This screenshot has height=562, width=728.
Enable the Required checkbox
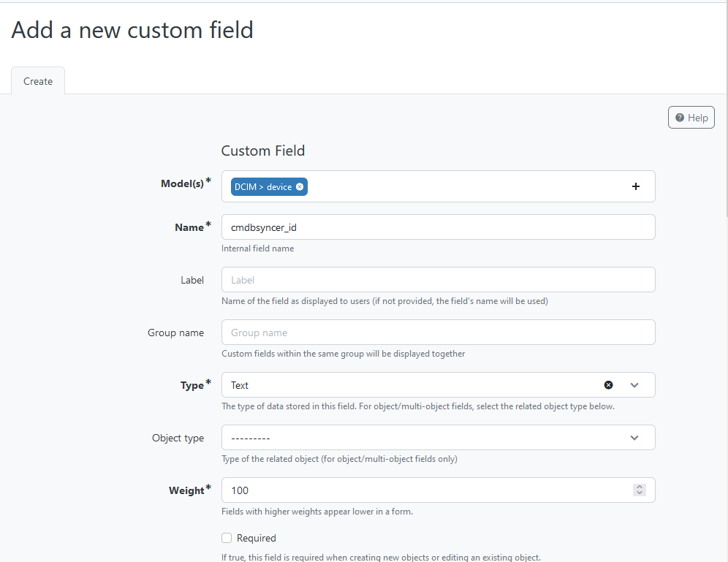[227, 538]
